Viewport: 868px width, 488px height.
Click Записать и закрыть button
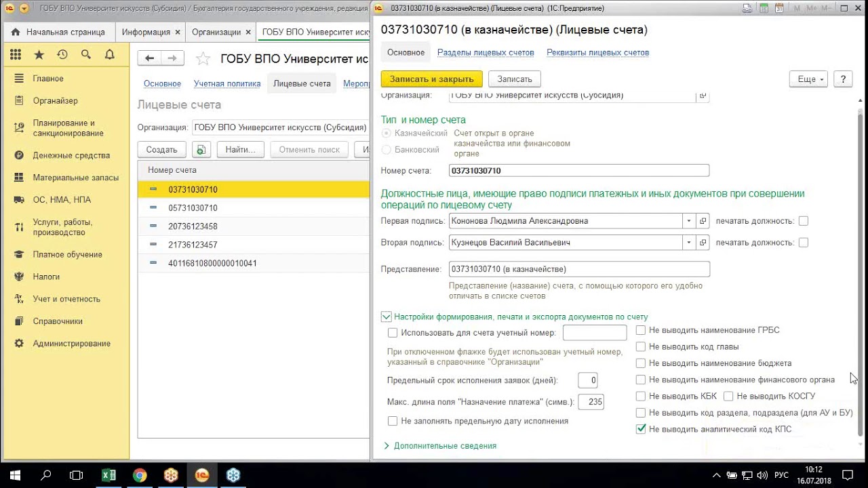pyautogui.click(x=432, y=79)
